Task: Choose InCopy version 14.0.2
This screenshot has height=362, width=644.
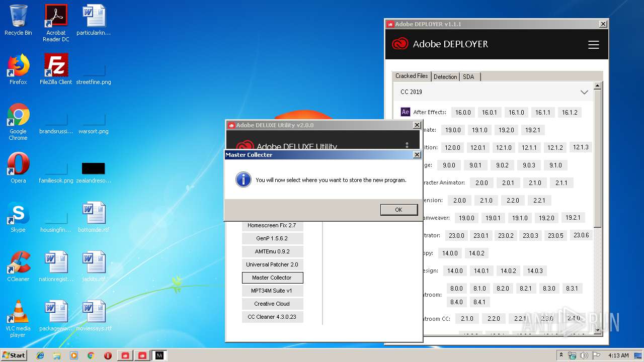Action: (x=476, y=253)
